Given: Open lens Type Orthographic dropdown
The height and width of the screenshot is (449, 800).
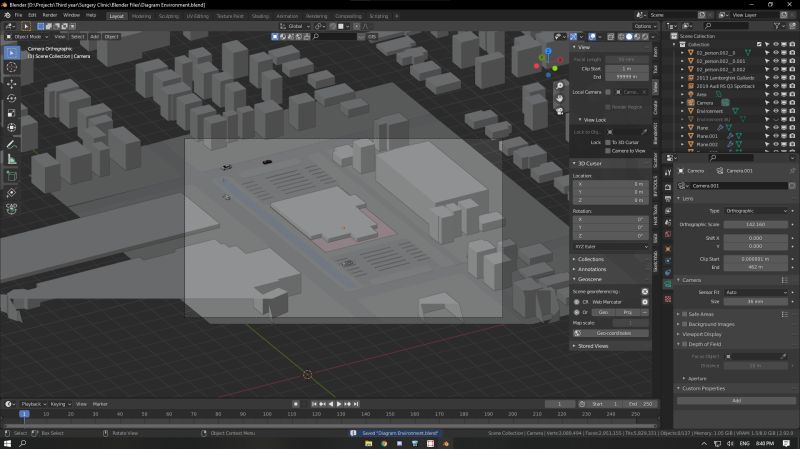Looking at the screenshot, I should [756, 211].
